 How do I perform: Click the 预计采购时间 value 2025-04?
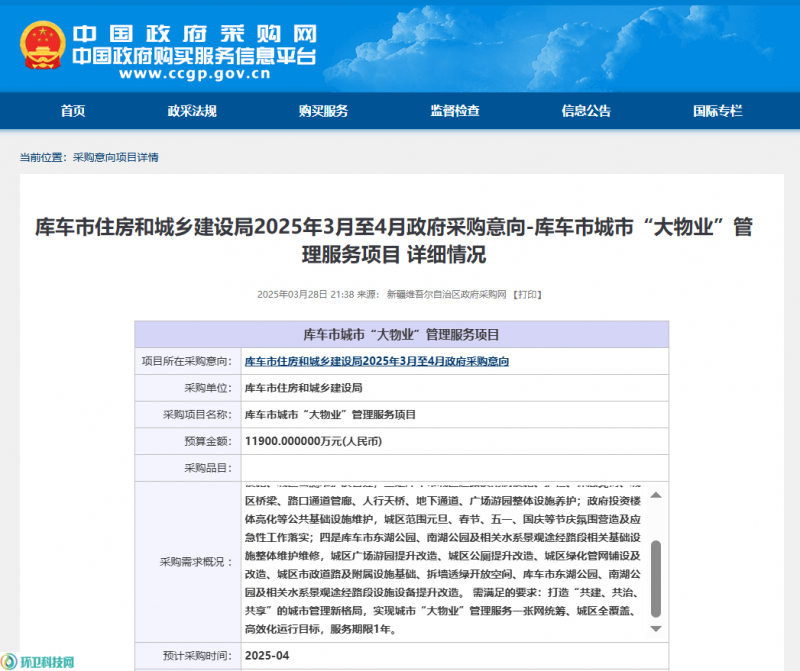(267, 656)
